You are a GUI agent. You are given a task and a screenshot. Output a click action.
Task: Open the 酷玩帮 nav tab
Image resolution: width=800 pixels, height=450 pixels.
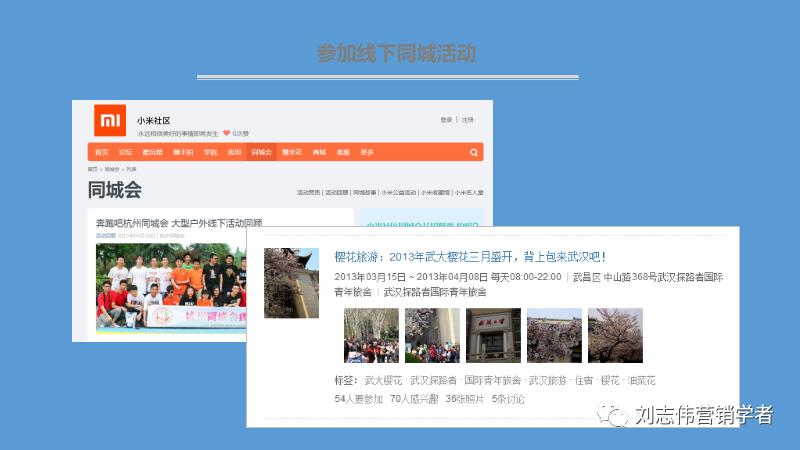tap(152, 152)
